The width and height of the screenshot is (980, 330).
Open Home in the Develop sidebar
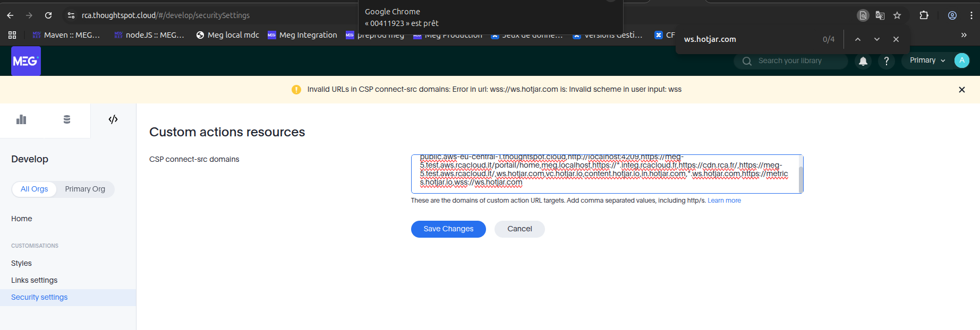[22, 219]
